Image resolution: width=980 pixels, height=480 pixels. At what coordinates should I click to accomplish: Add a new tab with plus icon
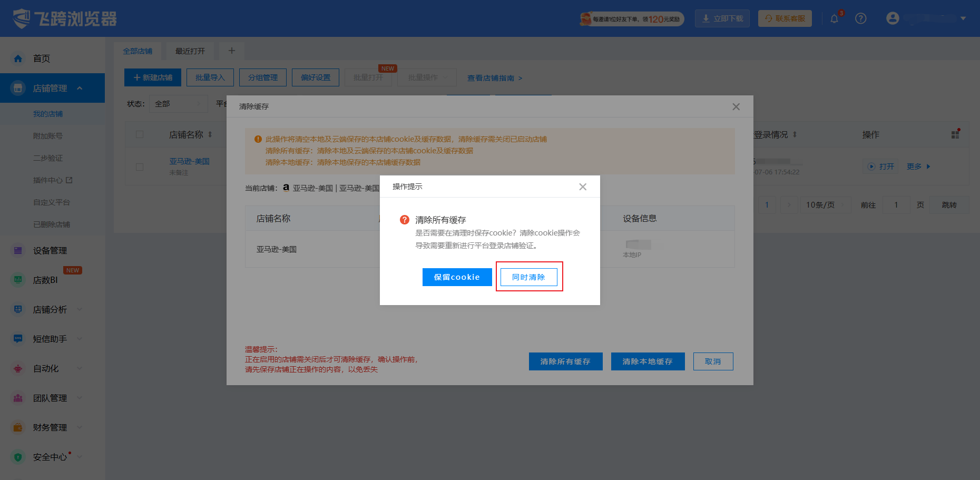[x=232, y=51]
